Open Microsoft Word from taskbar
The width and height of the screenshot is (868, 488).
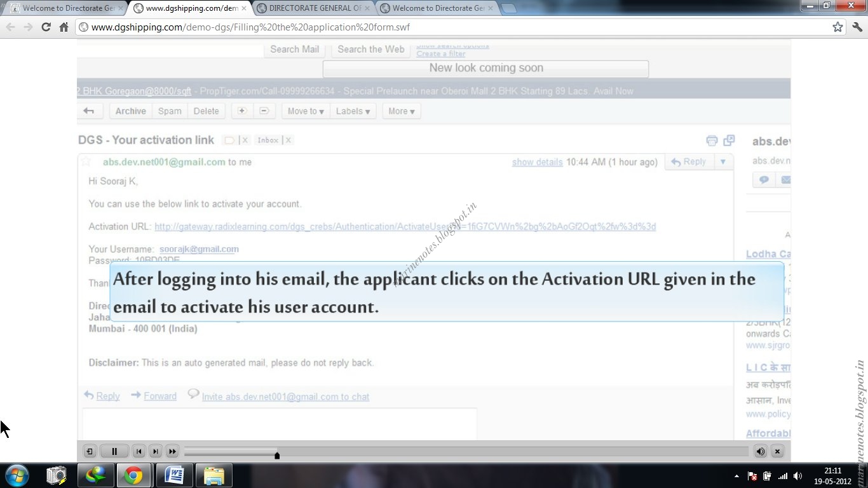(173, 475)
